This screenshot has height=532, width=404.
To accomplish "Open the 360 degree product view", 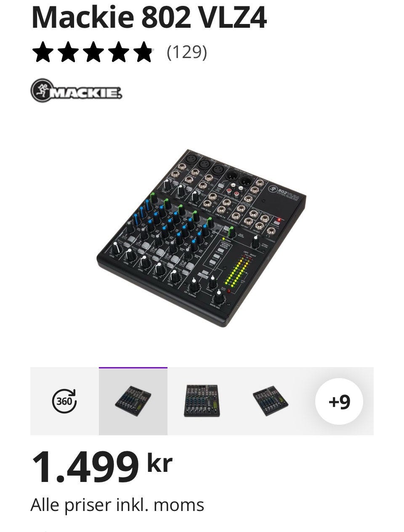I will 64,401.
